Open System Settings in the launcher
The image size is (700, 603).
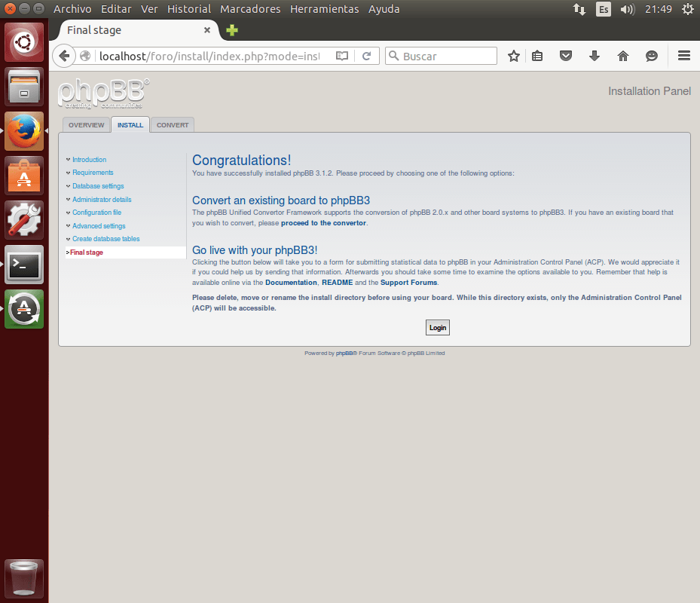coord(24,220)
